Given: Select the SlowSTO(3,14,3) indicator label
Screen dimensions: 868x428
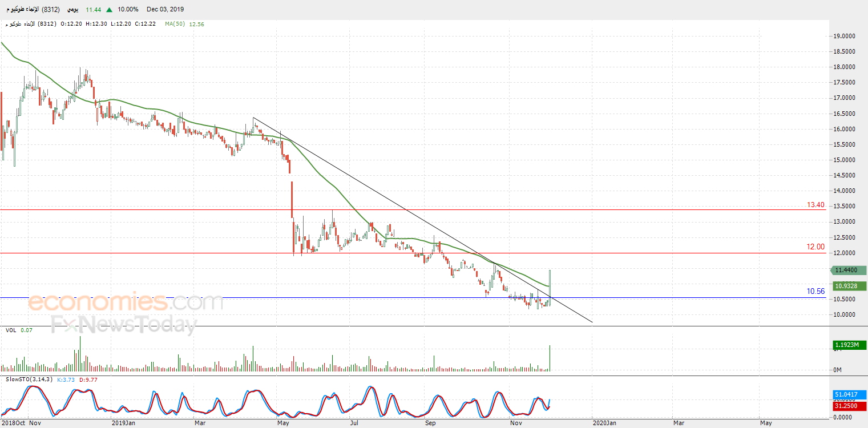Looking at the screenshot, I should (29, 379).
